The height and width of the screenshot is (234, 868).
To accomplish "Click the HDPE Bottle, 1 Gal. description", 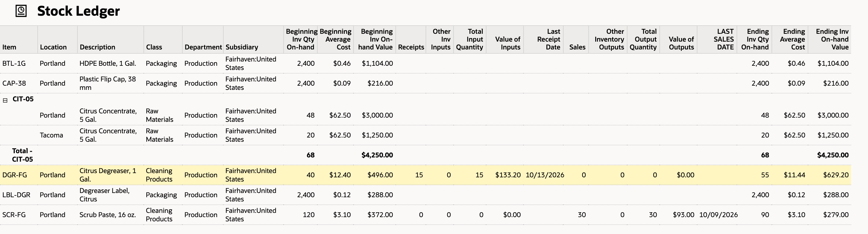I will coord(108,63).
